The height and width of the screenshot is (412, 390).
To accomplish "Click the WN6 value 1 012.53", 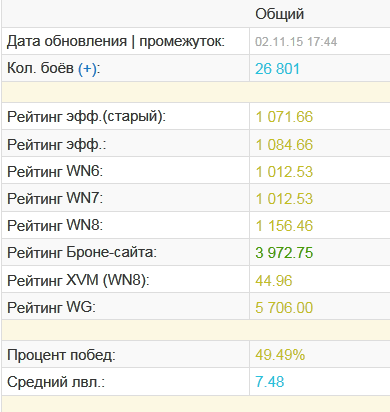I will (284, 172).
